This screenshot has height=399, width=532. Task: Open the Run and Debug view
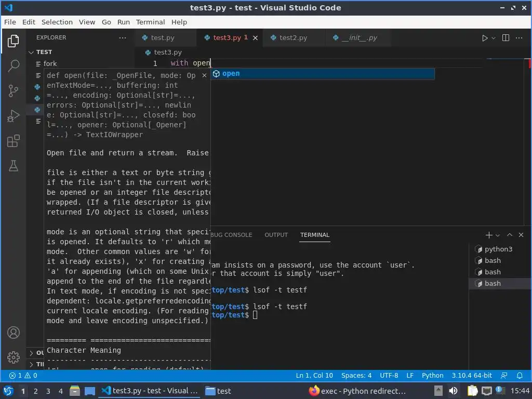pyautogui.click(x=13, y=116)
